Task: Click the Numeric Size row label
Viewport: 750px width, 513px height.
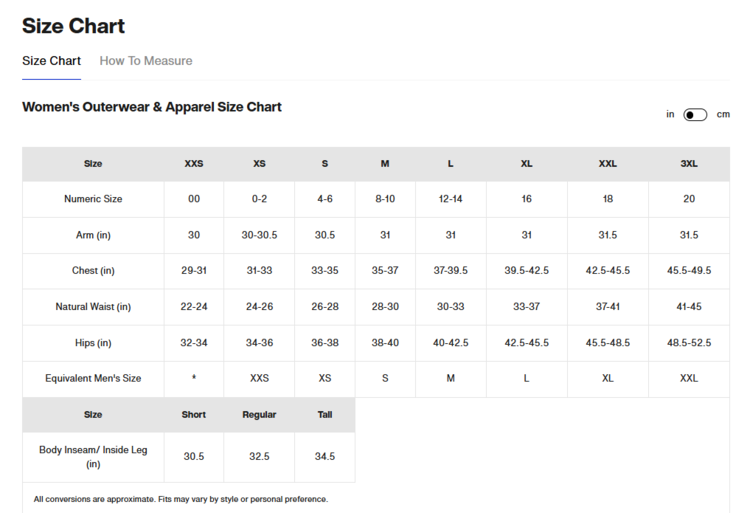Action: point(93,199)
